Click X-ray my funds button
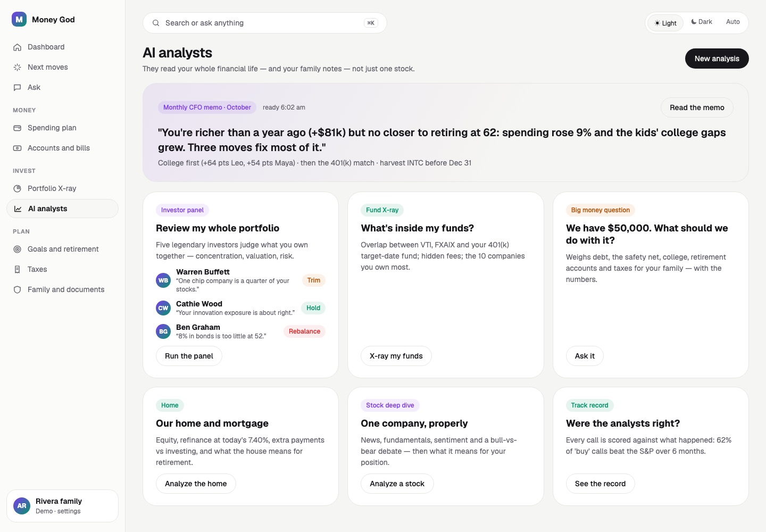This screenshot has width=766, height=532. pos(396,356)
